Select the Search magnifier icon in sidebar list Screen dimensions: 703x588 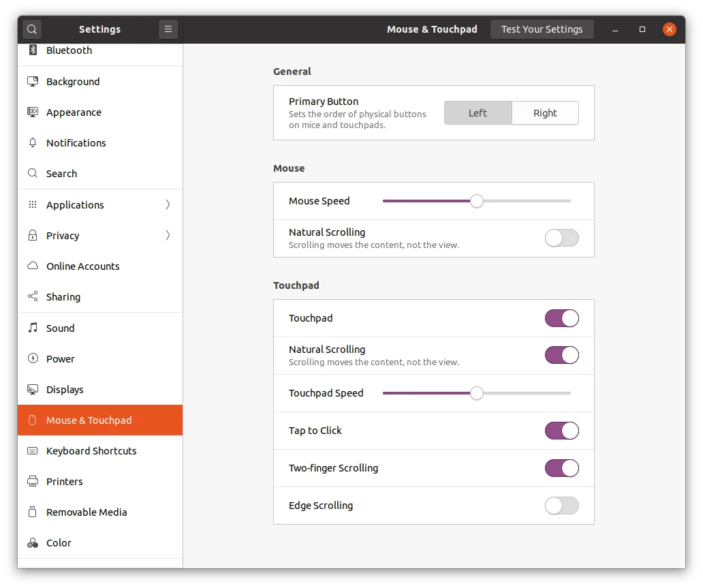pyautogui.click(x=33, y=173)
